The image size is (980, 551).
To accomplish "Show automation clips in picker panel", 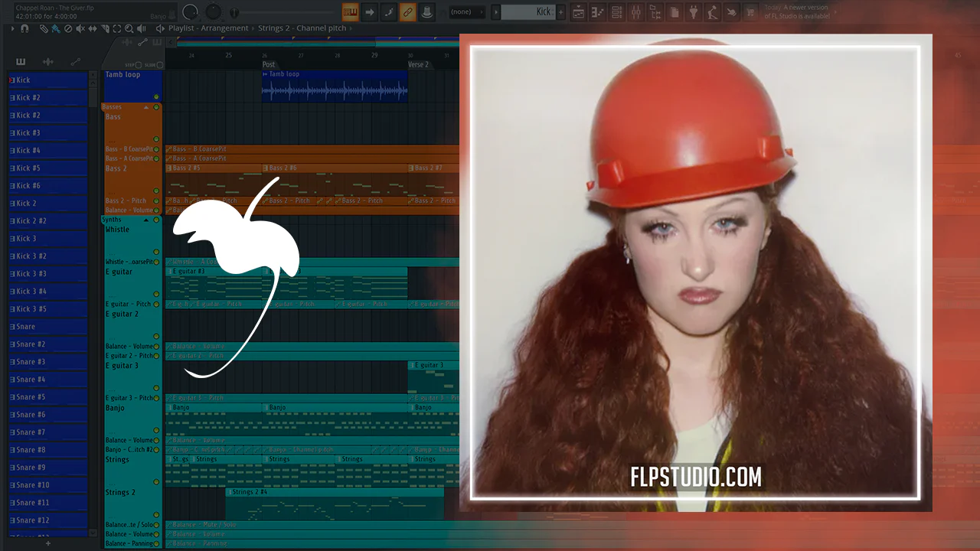I will click(x=75, y=62).
